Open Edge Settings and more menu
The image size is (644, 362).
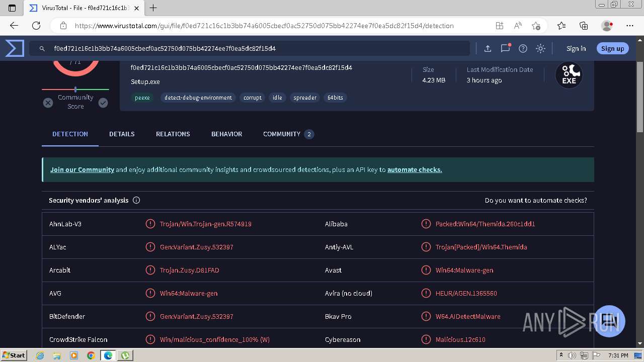click(630, 26)
